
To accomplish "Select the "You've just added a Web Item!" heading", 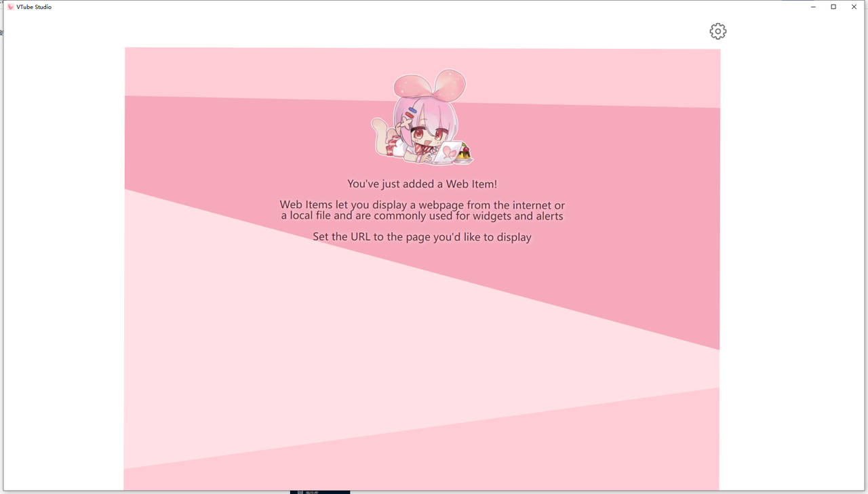I will tap(422, 184).
